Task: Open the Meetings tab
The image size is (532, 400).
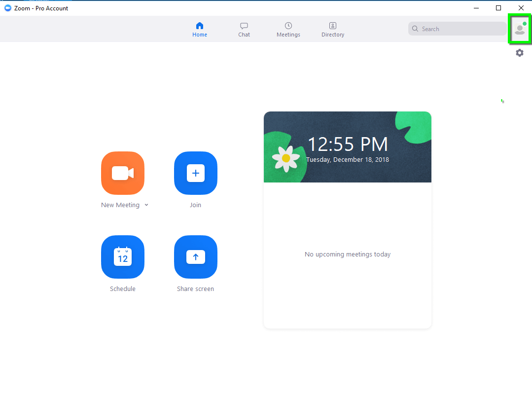Action: tap(288, 30)
